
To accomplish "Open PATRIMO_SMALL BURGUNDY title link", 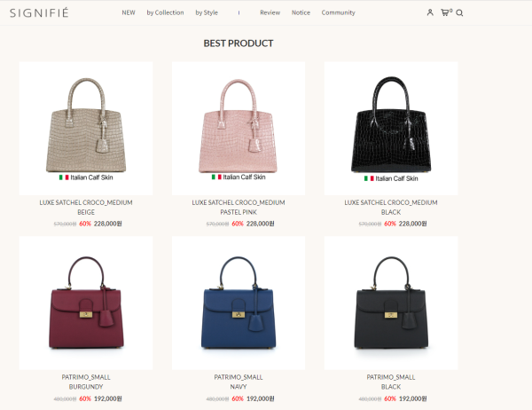I will click(x=86, y=382).
